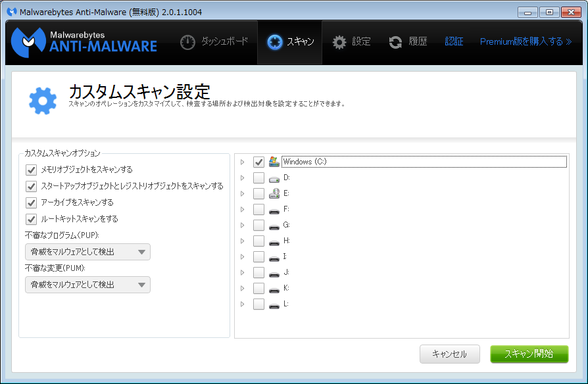The width and height of the screenshot is (588, 384).
Task: Toggle メモリオブジェクトをスキャンする checkbox
Action: [31, 170]
